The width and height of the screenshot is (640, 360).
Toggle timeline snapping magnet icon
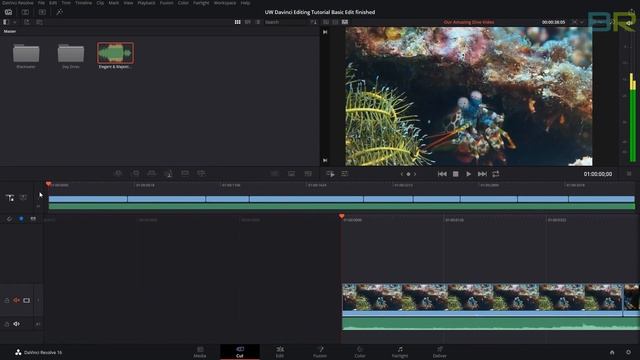pos(9,219)
